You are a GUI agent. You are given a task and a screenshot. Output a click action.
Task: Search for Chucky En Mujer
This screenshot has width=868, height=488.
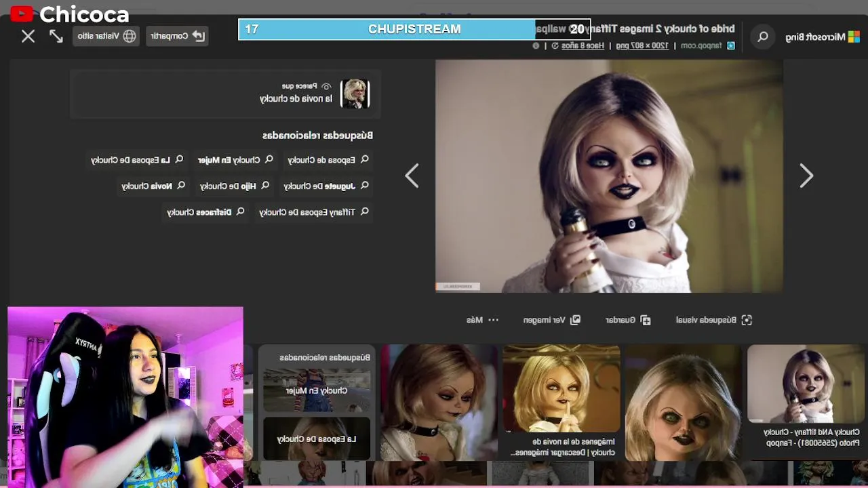235,160
